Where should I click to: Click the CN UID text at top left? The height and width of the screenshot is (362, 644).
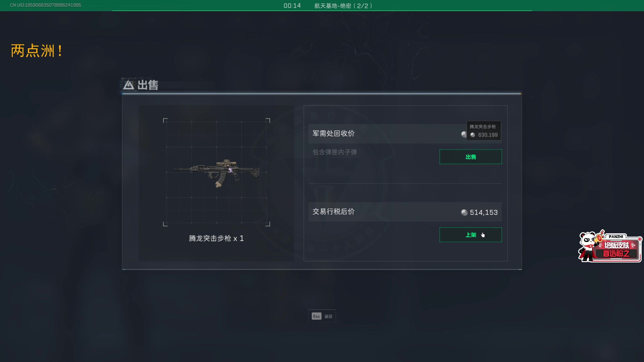pos(46,5)
